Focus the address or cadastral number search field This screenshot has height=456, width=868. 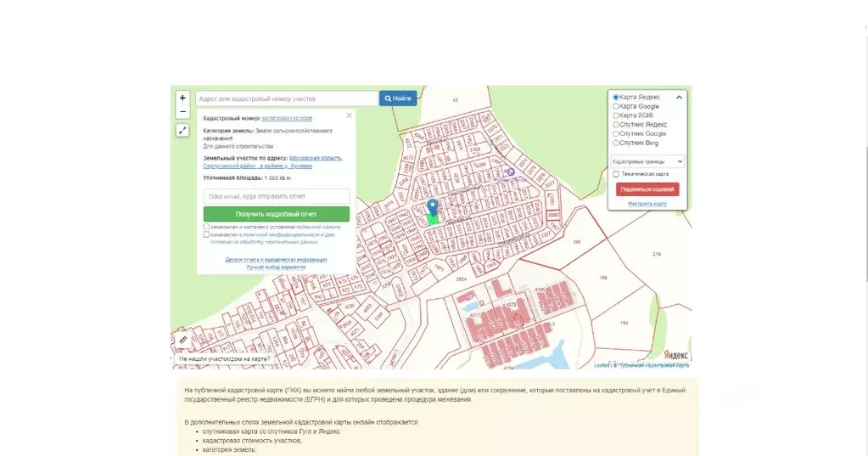pos(287,99)
